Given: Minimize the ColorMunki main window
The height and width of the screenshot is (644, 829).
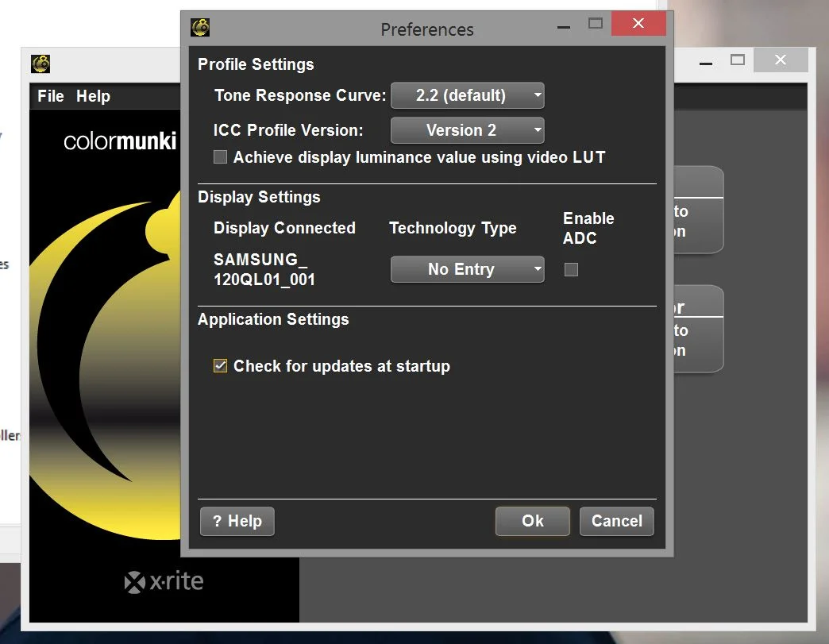Looking at the screenshot, I should click(706, 63).
